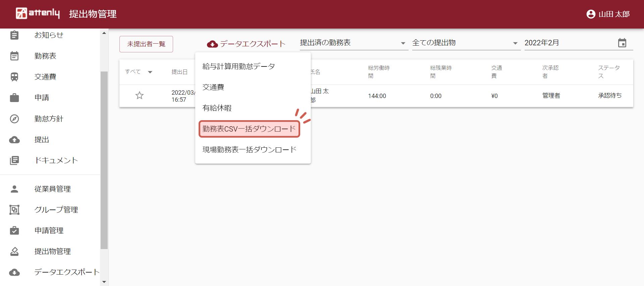Click the clipboard icon beside お知らせ

(14, 35)
